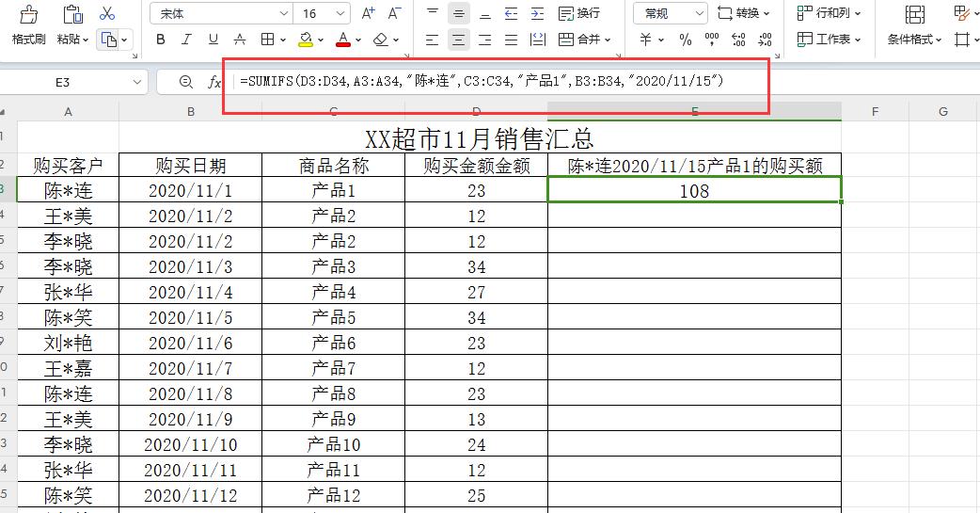Image resolution: width=980 pixels, height=513 pixels.
Task: Click the fx insert function icon
Action: (x=214, y=82)
